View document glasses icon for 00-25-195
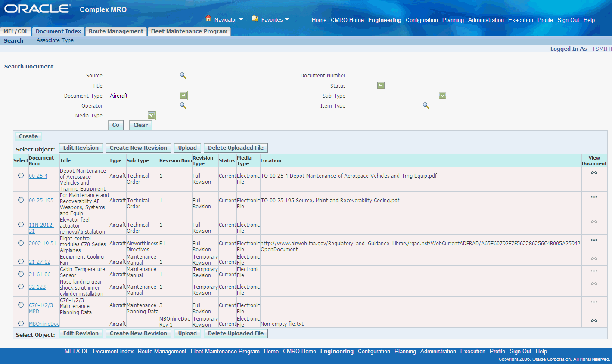Viewport: 612px width, 364px height. tap(594, 197)
